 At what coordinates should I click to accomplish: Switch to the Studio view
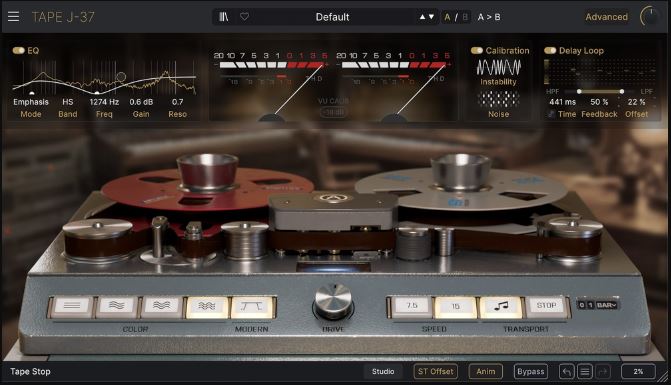point(383,372)
